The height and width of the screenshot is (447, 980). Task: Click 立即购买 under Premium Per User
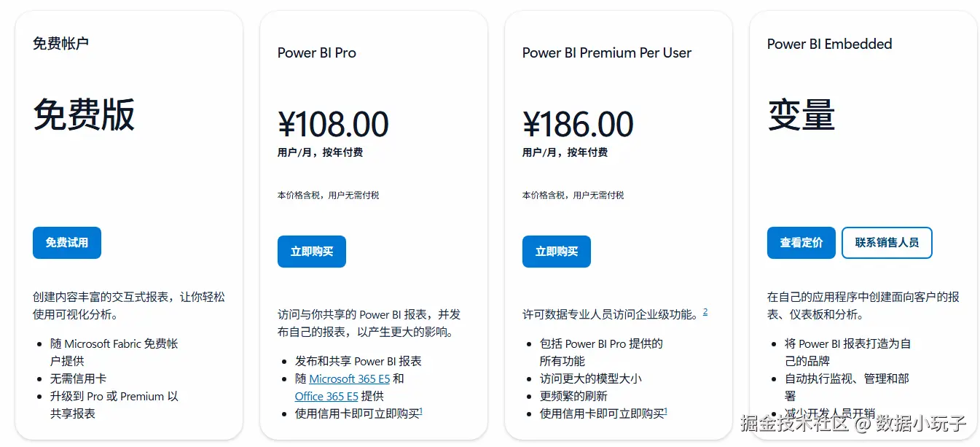tap(557, 252)
